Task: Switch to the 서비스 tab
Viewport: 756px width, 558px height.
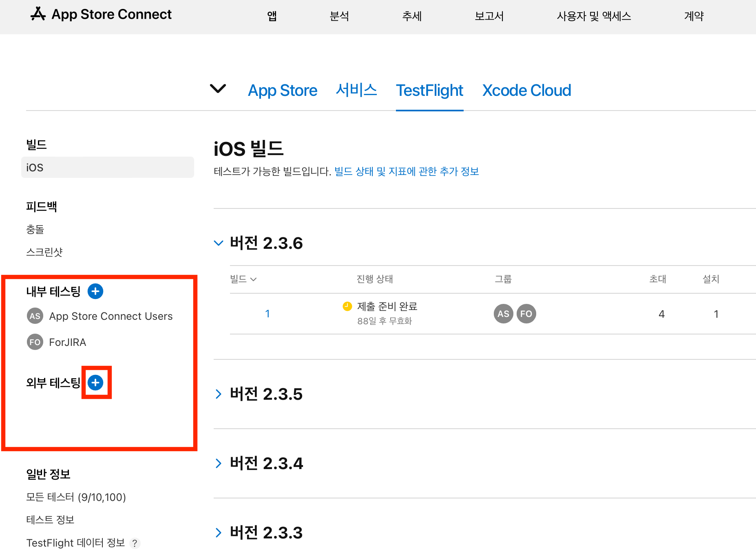Action: (356, 91)
